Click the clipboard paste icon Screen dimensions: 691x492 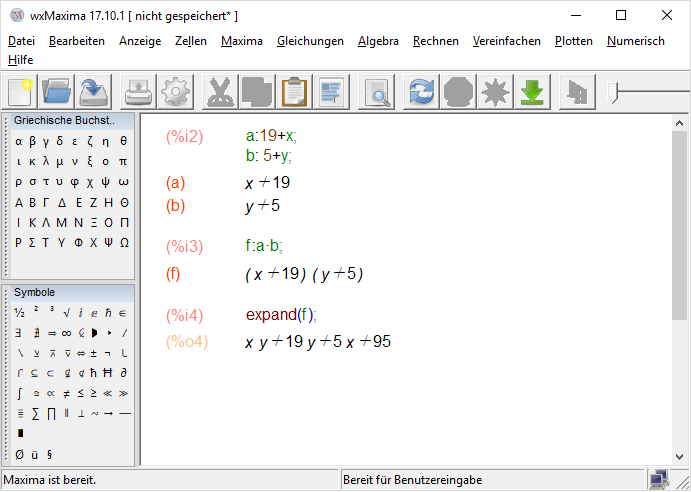pyautogui.click(x=293, y=93)
